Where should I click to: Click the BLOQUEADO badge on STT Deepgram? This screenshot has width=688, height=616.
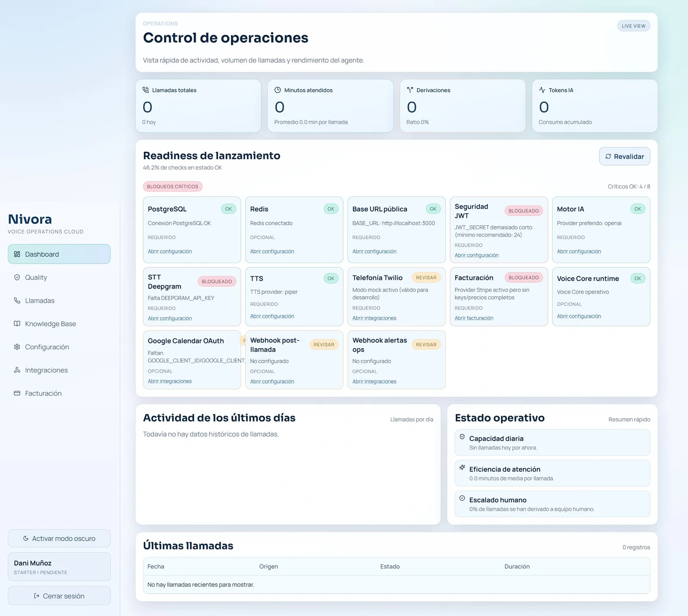pyautogui.click(x=217, y=282)
